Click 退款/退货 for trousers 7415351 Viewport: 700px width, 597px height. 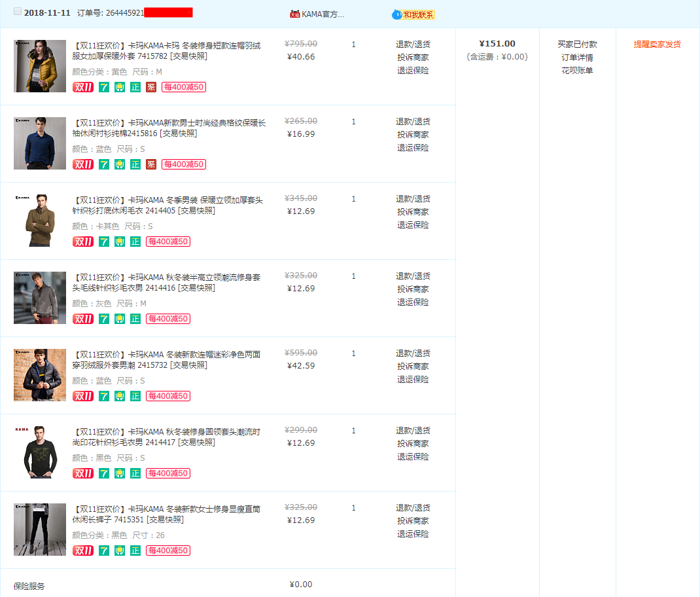pos(413,509)
